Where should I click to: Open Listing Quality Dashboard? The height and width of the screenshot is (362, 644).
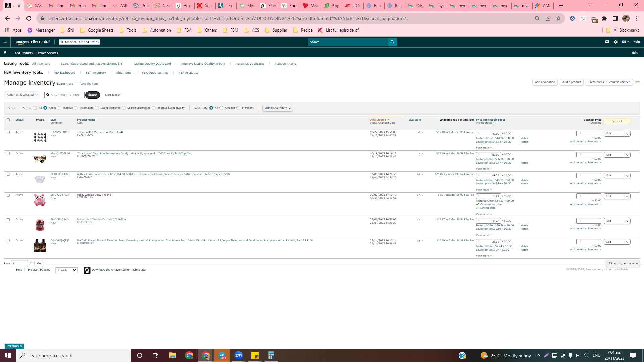click(152, 64)
